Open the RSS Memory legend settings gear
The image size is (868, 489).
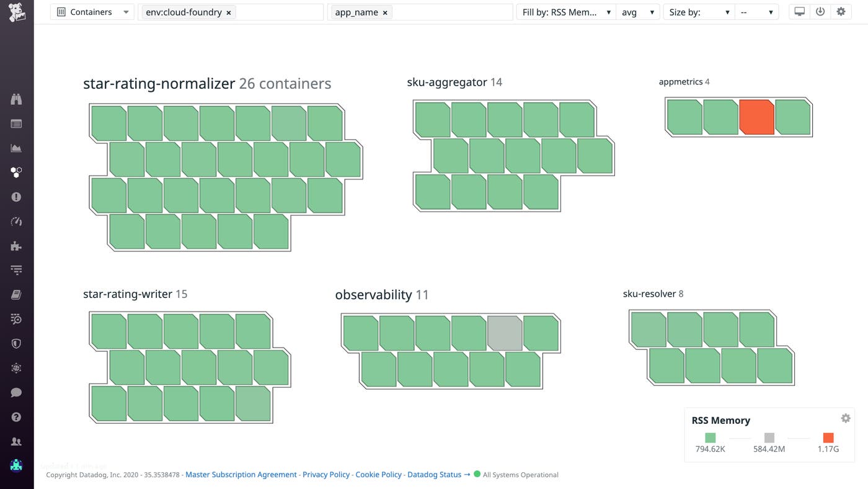(846, 418)
